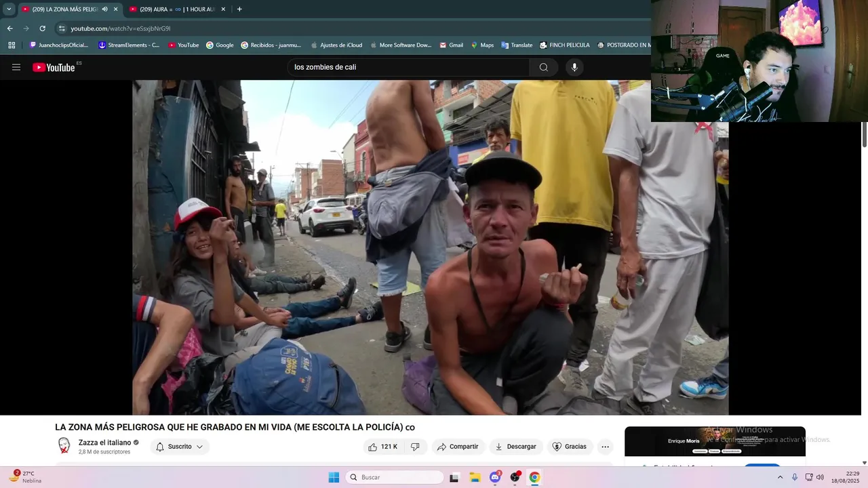
Task: Click the site information icon in address bar
Action: coord(62,28)
